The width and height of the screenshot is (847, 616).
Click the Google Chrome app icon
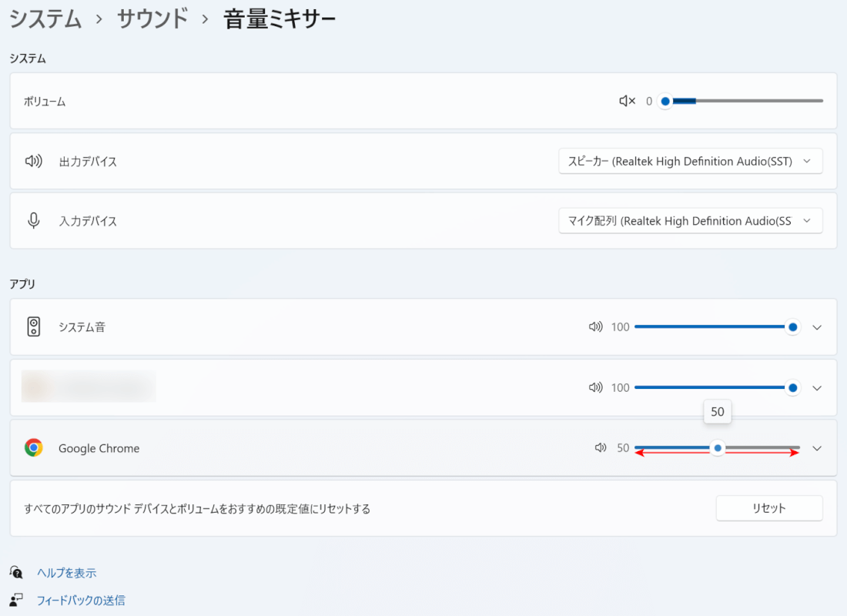33,448
